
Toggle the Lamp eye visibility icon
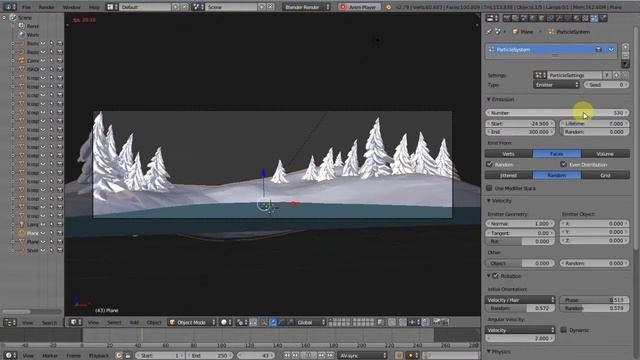[43, 224]
